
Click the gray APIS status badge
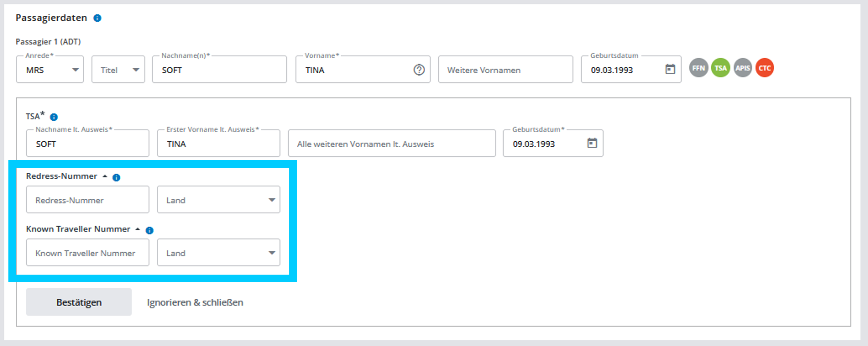click(x=742, y=68)
